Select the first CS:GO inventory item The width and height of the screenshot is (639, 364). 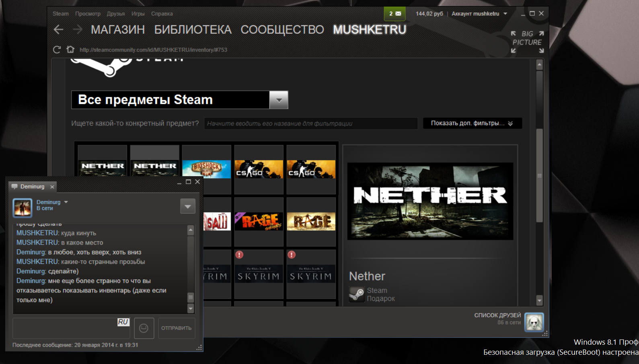(x=259, y=169)
